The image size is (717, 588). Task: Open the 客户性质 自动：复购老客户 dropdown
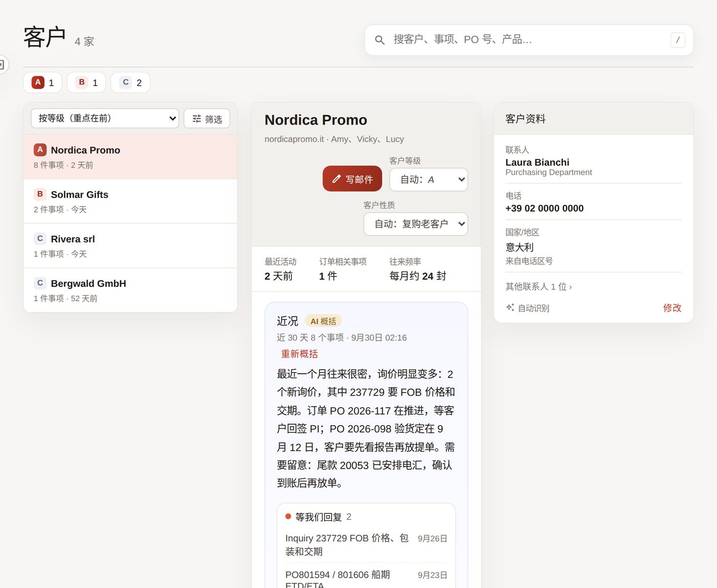(416, 224)
